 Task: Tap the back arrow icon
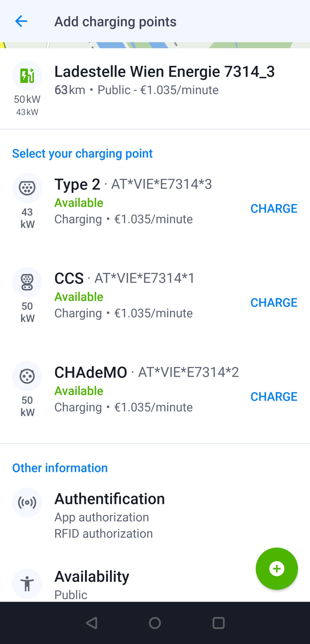21,21
